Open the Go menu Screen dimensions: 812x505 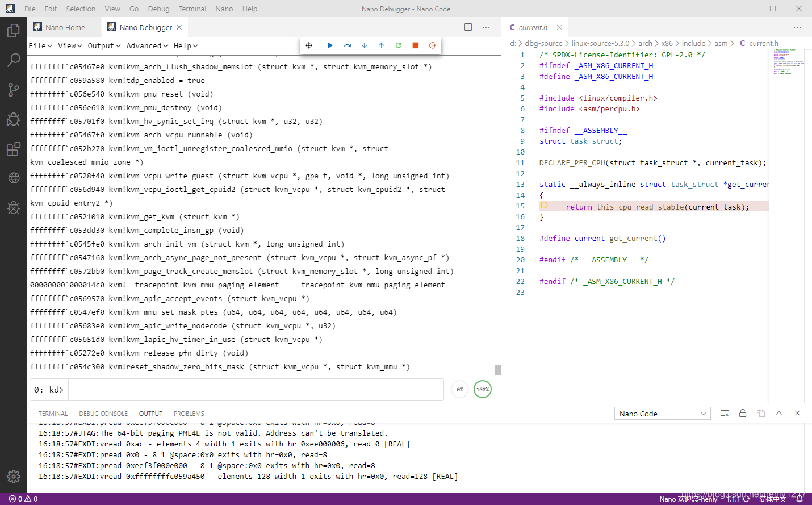[x=134, y=9]
